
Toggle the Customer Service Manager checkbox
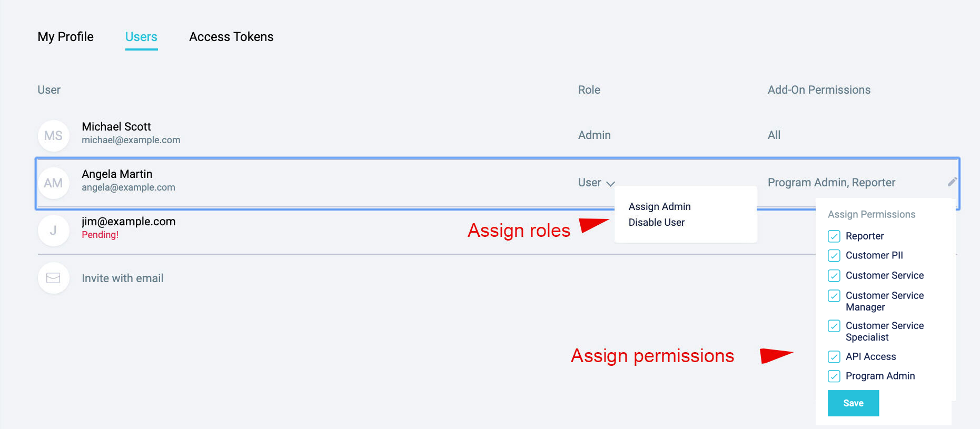[x=834, y=296]
